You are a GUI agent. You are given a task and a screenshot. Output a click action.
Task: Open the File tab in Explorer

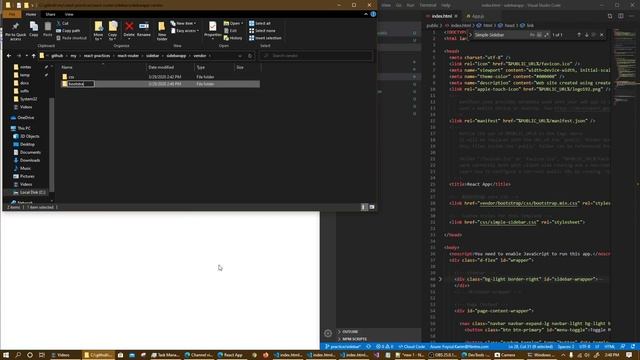12,14
